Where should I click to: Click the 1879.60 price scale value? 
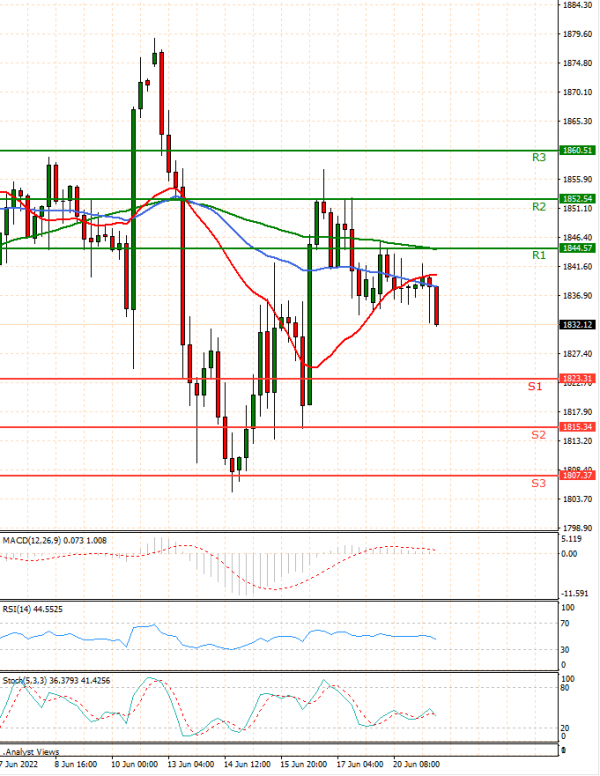click(578, 34)
